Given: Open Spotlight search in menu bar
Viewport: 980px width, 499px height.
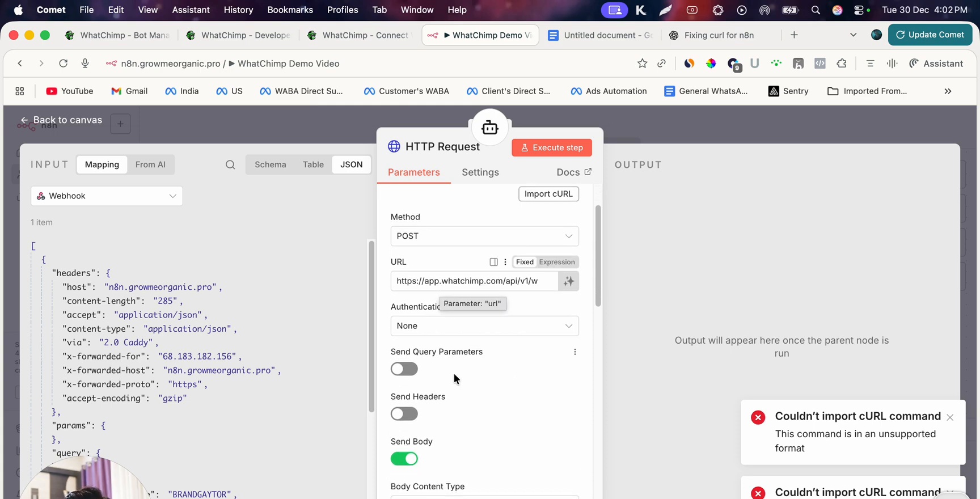Looking at the screenshot, I should pyautogui.click(x=816, y=10).
